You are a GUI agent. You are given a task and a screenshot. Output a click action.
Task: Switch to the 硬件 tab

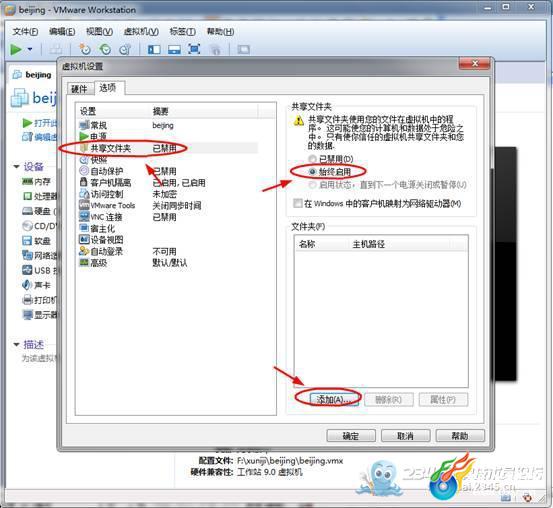click(79, 89)
